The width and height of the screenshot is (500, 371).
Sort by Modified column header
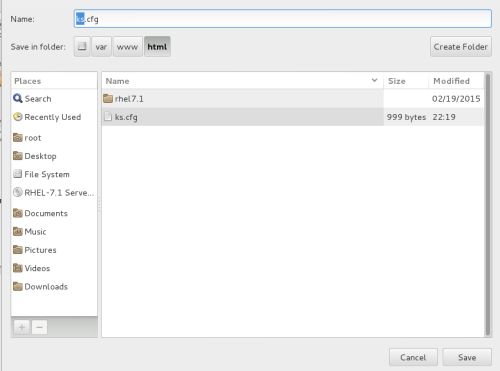[x=456, y=81]
